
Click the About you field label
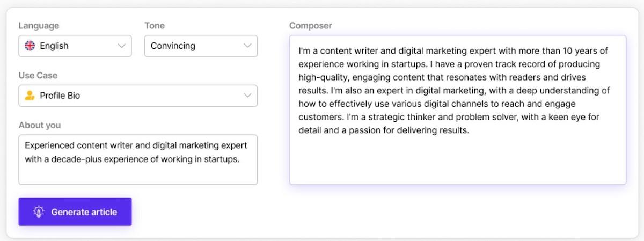[40, 125]
